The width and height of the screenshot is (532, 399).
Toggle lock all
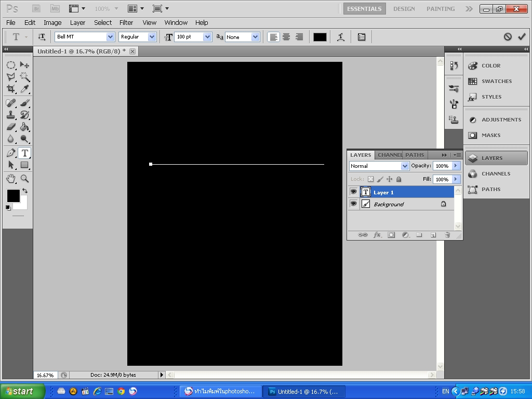399,179
